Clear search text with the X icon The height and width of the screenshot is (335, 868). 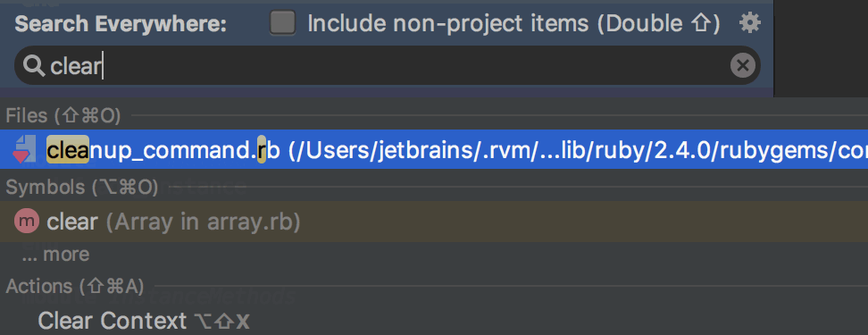pos(743,66)
